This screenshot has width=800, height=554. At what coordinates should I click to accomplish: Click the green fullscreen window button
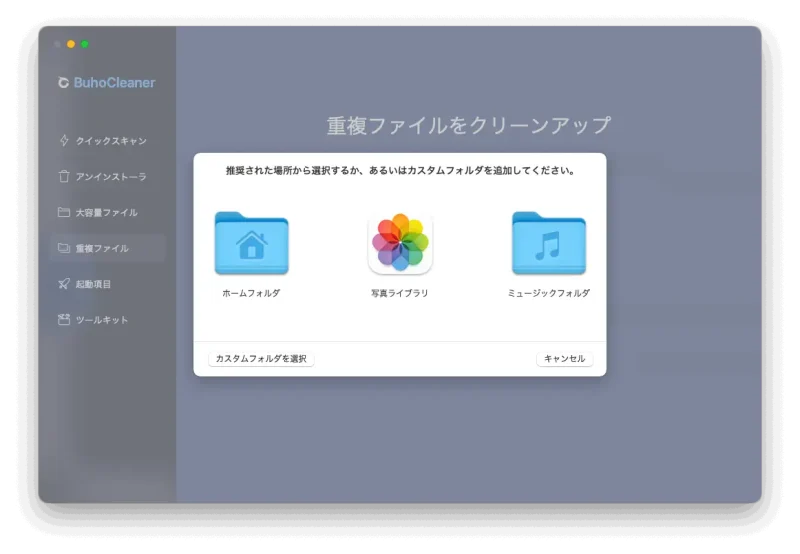pos(85,44)
